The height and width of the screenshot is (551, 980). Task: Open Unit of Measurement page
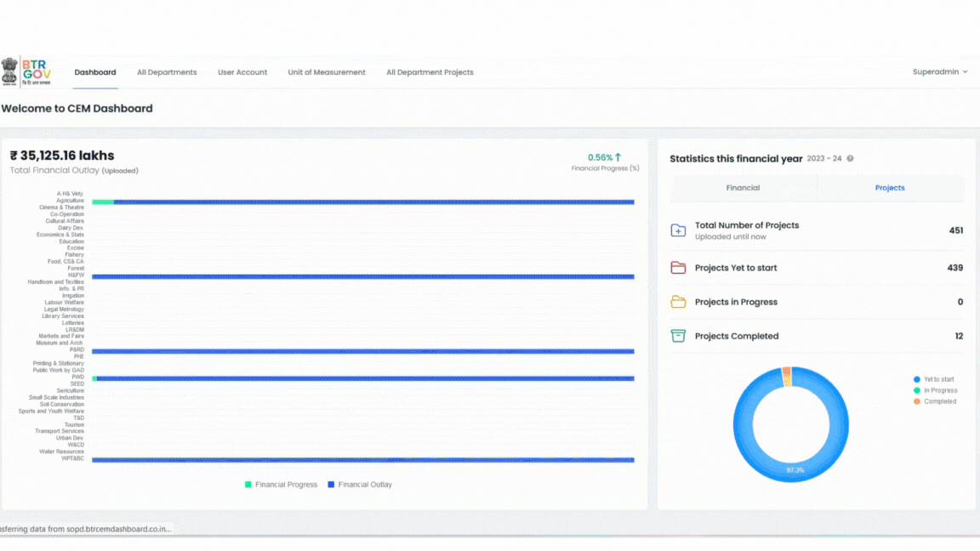click(x=327, y=72)
